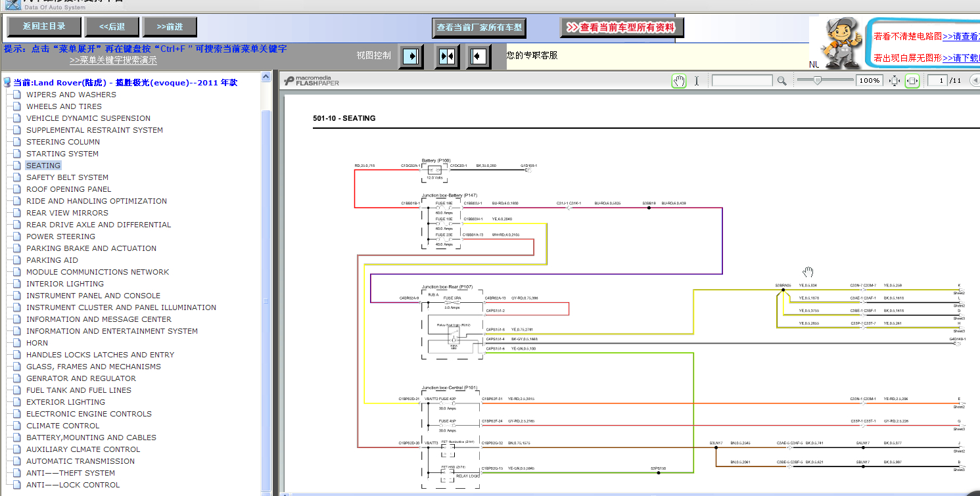Open INFORMATION AND MESSAGE CENTER section
This screenshot has width=980, height=496.
(99, 319)
